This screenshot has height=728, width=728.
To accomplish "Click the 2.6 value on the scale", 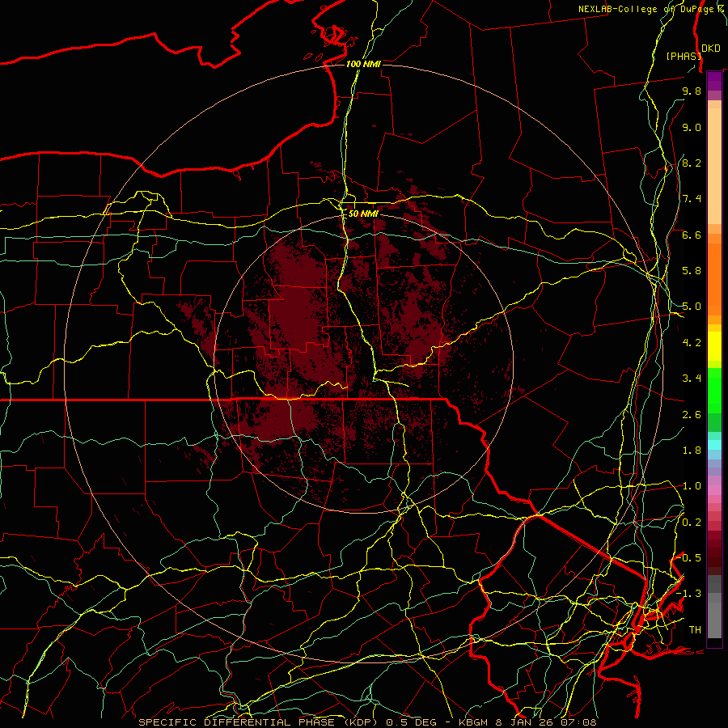I will [x=692, y=415].
